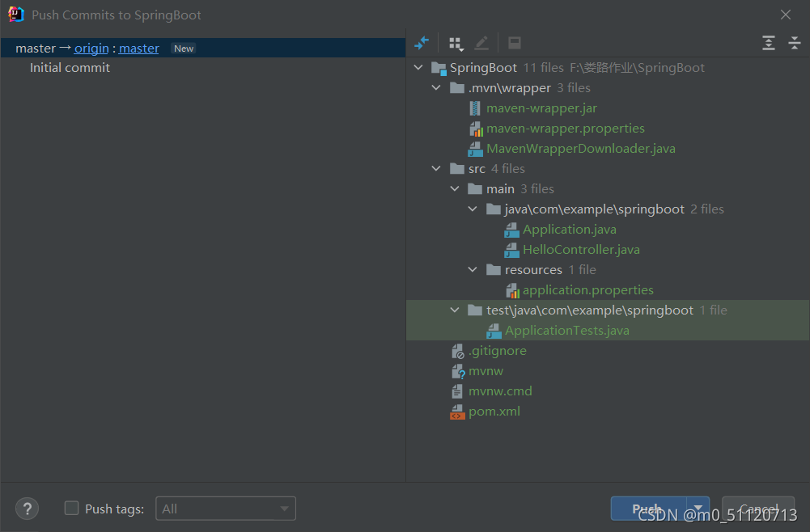Select mvnw file name
This screenshot has height=532, width=810.
pos(486,371)
